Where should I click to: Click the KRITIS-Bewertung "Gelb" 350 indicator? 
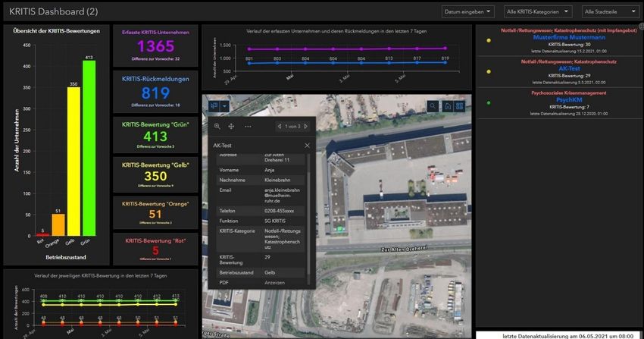[x=155, y=175]
